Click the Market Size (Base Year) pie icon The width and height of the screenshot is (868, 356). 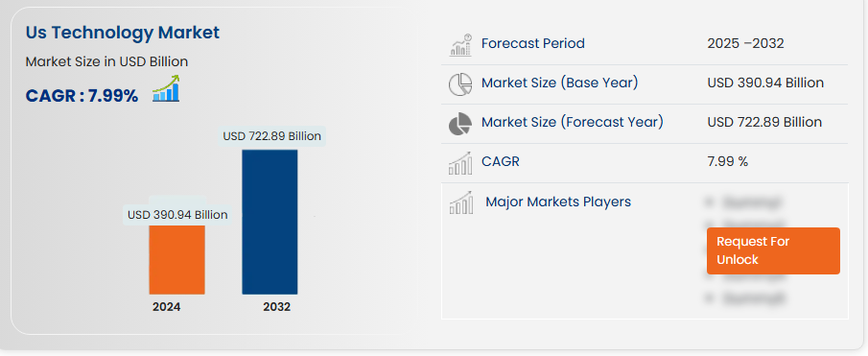coord(460,84)
